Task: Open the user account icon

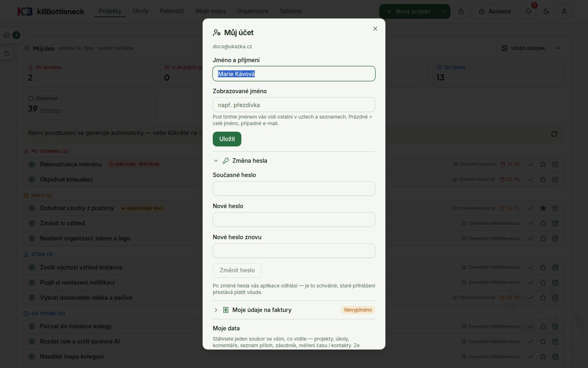Action: click(x=564, y=11)
